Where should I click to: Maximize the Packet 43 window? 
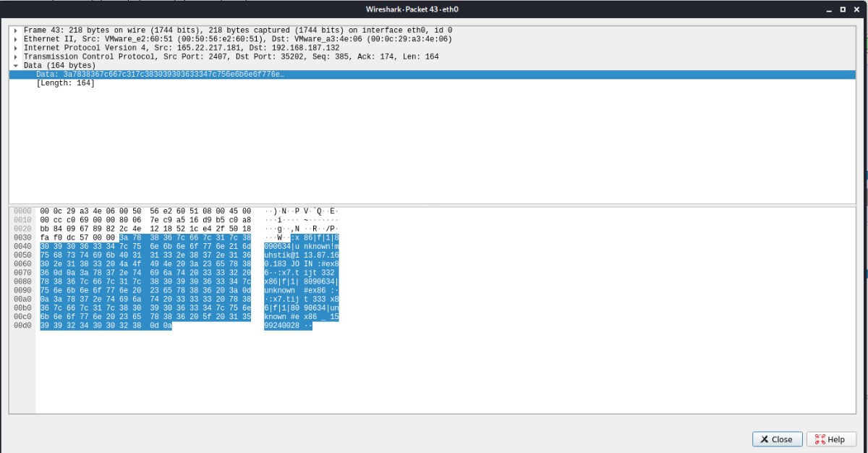pos(843,9)
